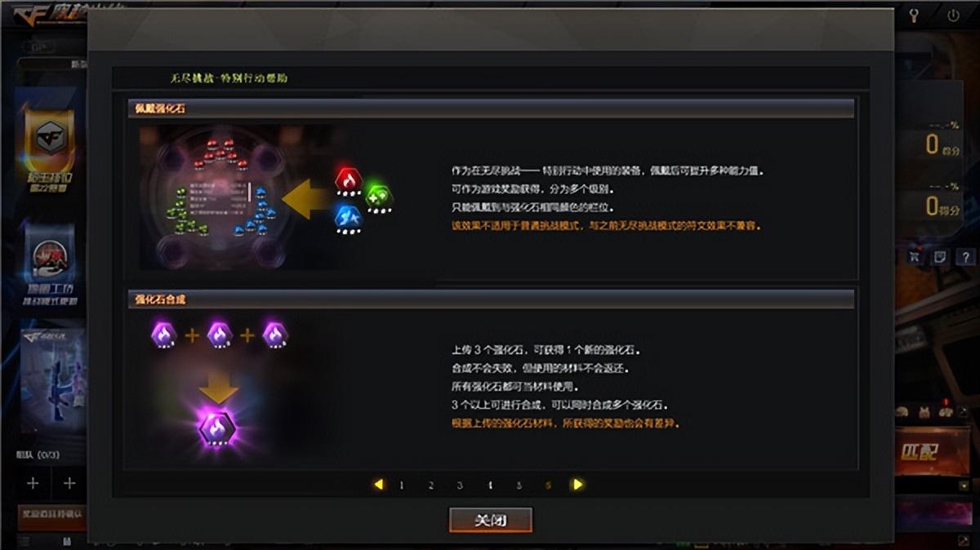
Task: Add teammate with first plus slot
Action: 33,483
